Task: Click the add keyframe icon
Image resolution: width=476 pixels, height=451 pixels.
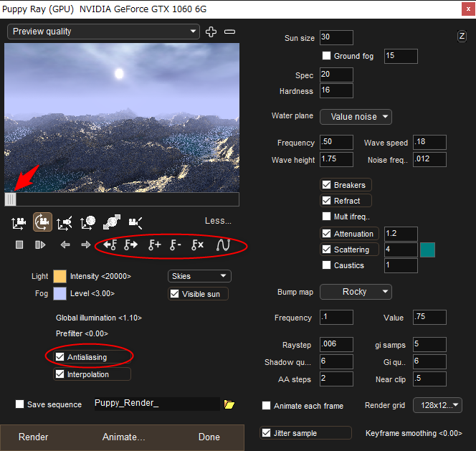Action: [155, 245]
